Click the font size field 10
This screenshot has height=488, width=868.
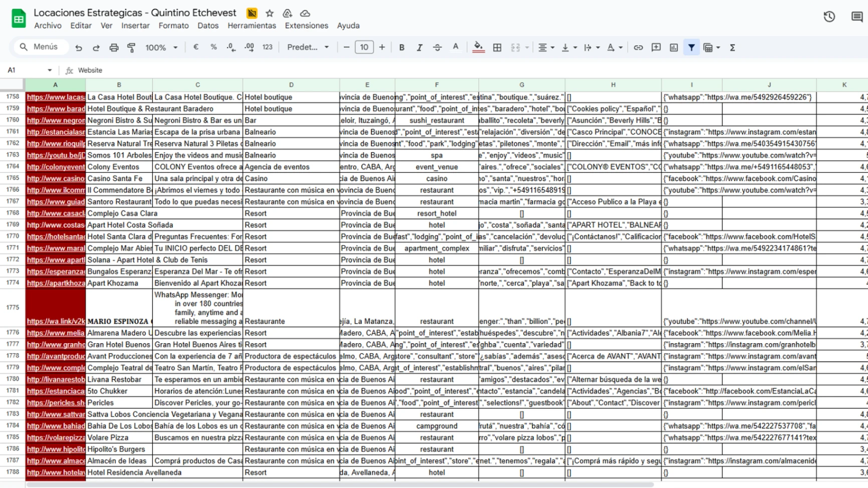point(364,47)
